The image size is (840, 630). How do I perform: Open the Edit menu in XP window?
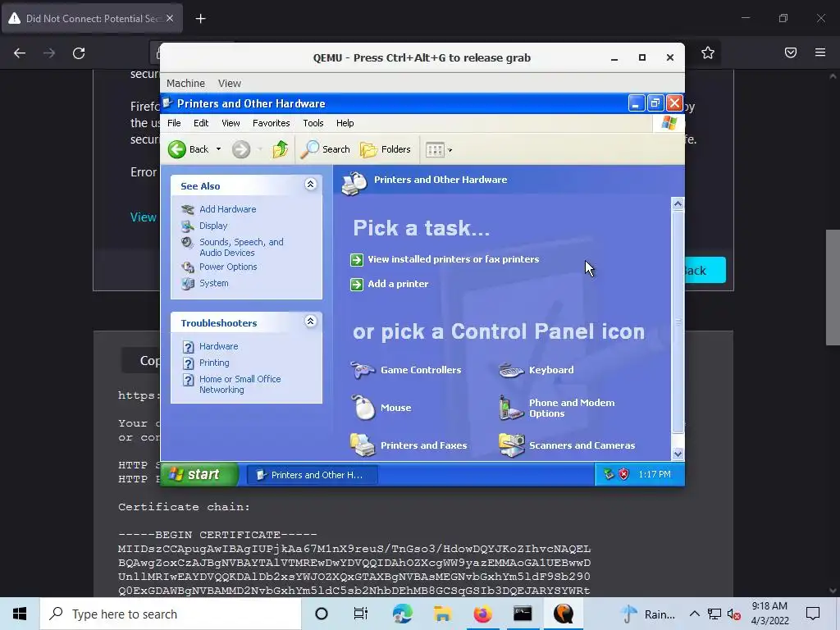pyautogui.click(x=201, y=123)
